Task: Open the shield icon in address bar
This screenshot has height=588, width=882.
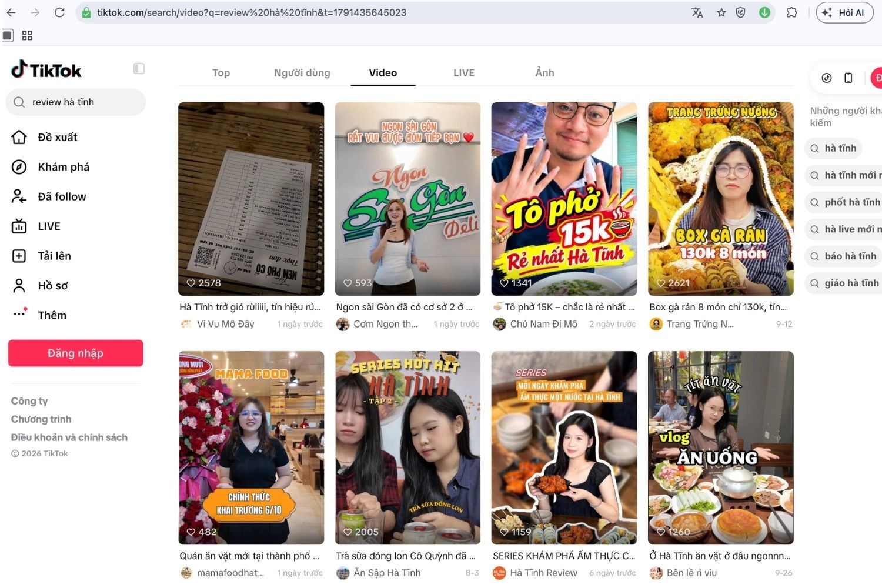Action: [741, 12]
